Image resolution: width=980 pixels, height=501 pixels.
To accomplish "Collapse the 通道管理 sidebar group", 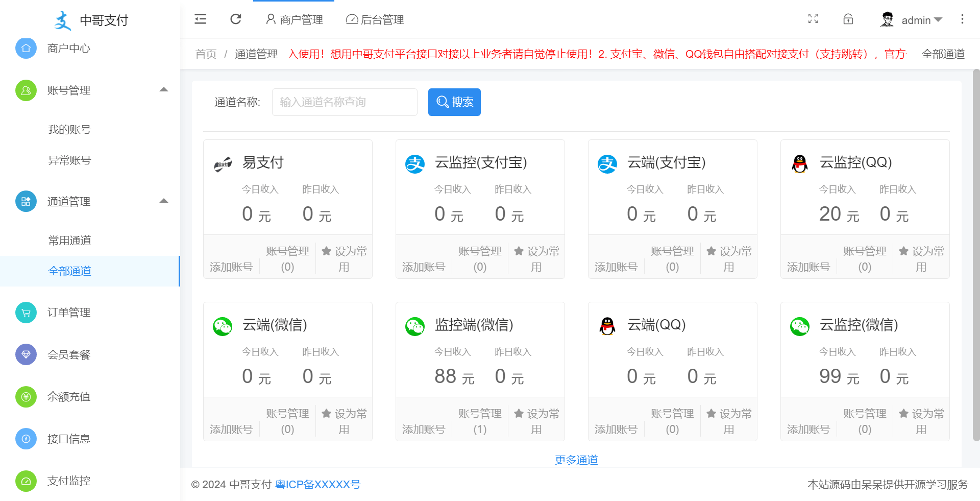I will (x=164, y=201).
